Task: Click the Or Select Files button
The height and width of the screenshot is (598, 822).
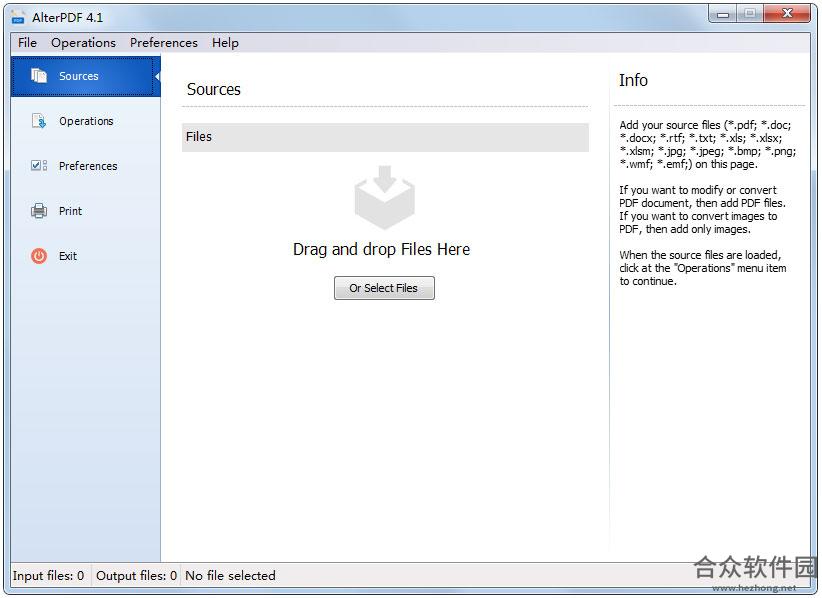Action: (x=384, y=288)
